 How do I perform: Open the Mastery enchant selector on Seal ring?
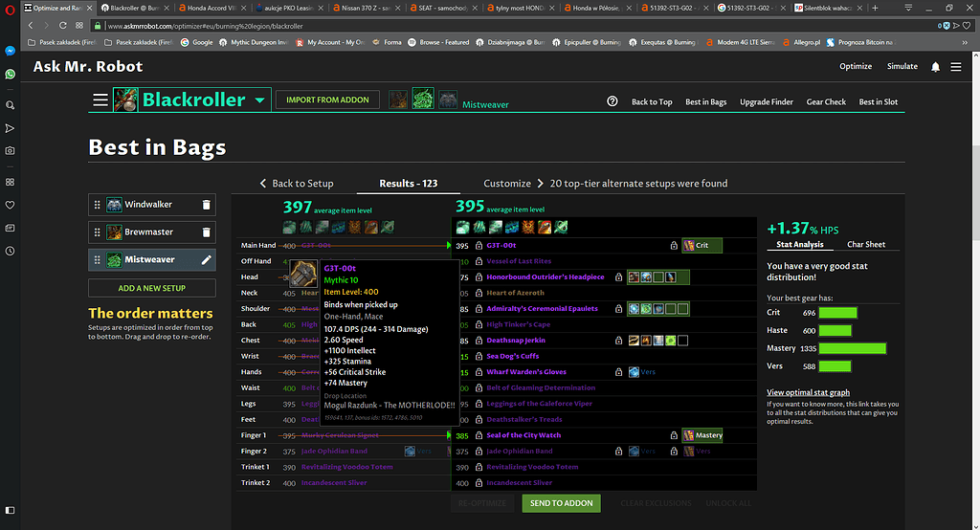click(x=702, y=435)
